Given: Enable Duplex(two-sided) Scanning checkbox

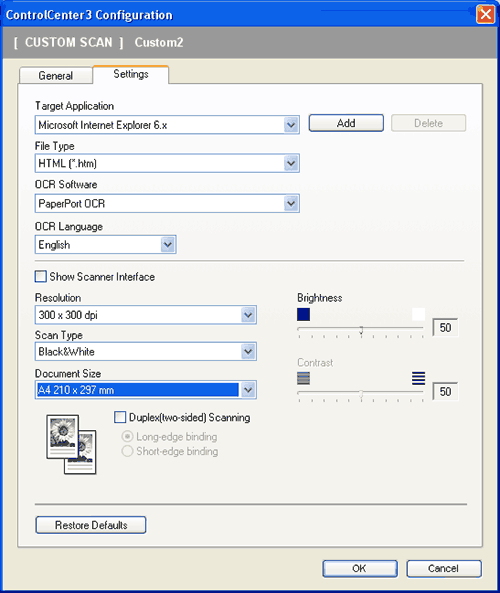Looking at the screenshot, I should click(x=120, y=417).
